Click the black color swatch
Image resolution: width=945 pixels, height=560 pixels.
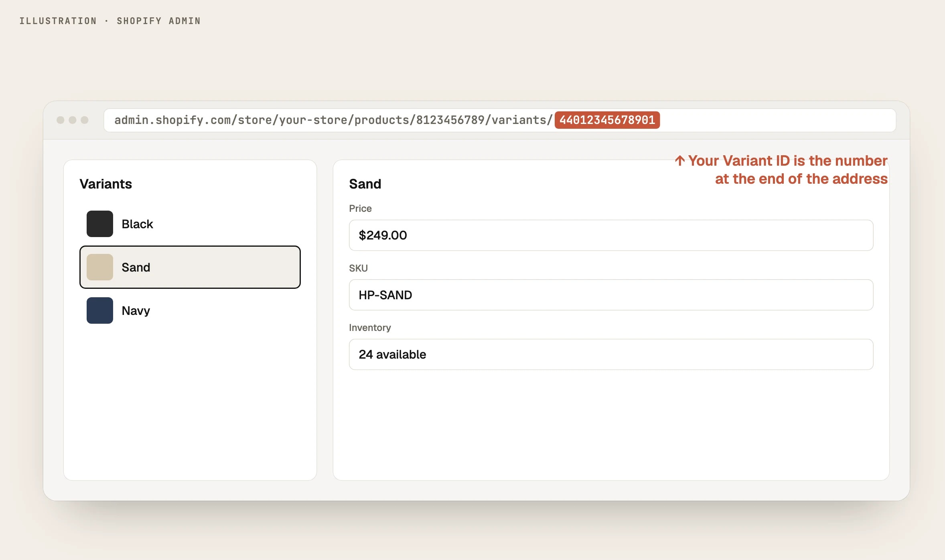[100, 224]
